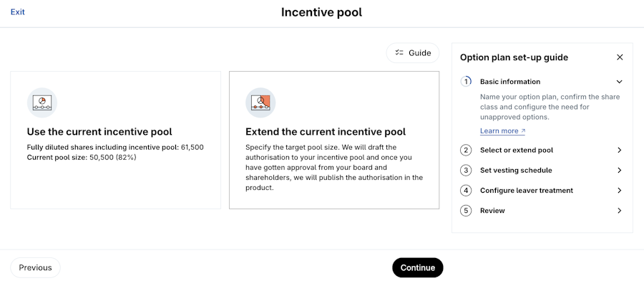644x296 pixels.
Task: Click the pie chart icon on current pool card
Action: (x=42, y=102)
